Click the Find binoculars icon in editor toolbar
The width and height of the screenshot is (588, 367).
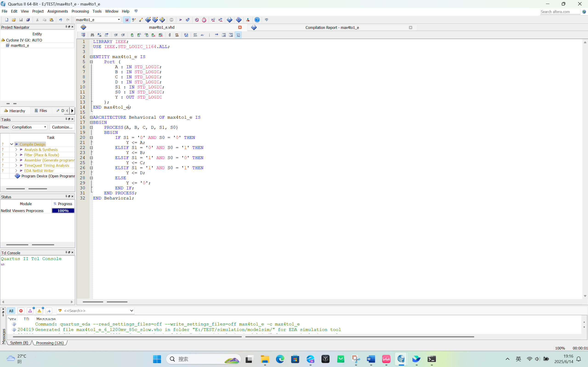(92, 35)
